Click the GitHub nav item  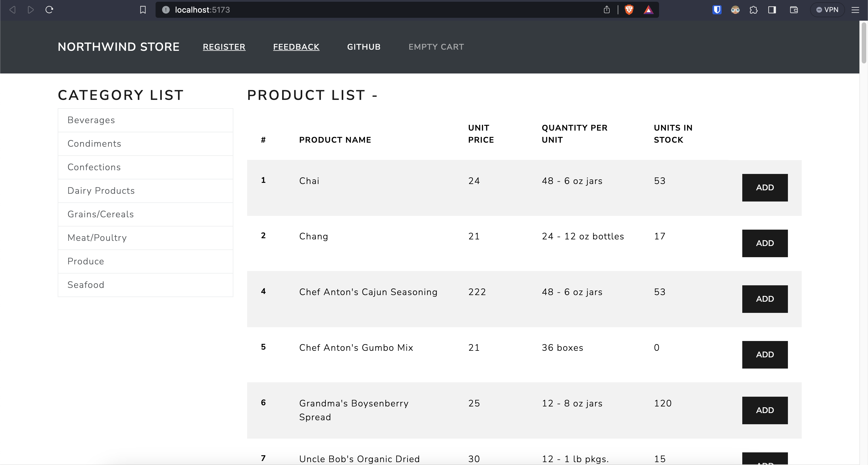coord(364,47)
